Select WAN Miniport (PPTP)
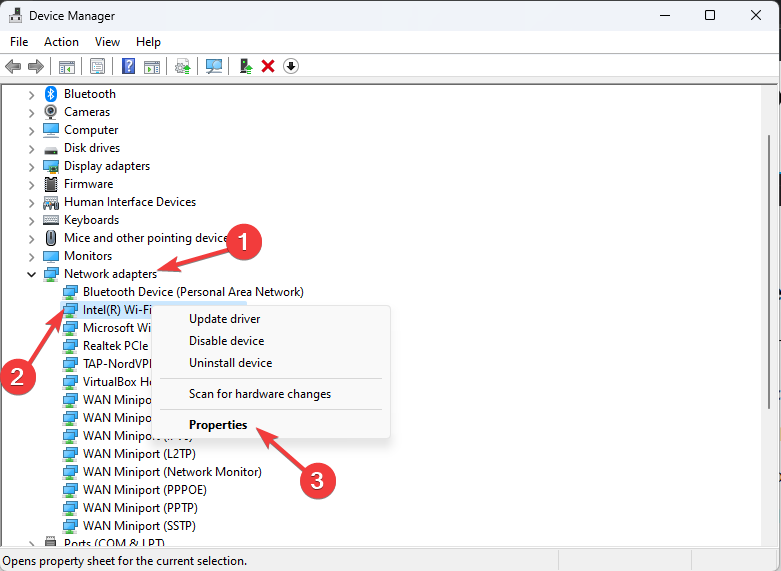Screen dimensions: 781x571 (x=140, y=508)
